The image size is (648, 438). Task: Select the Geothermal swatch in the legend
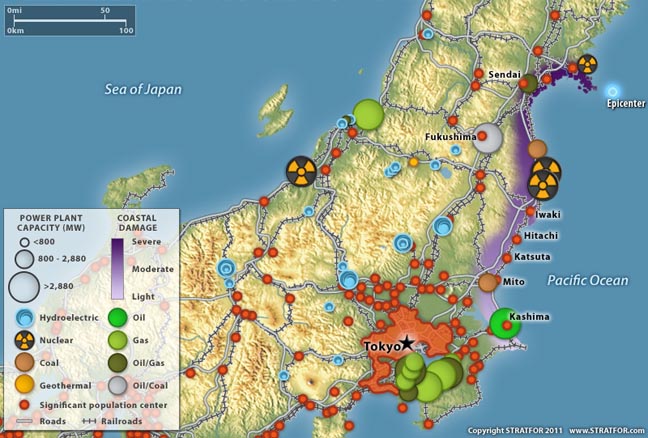24,385
